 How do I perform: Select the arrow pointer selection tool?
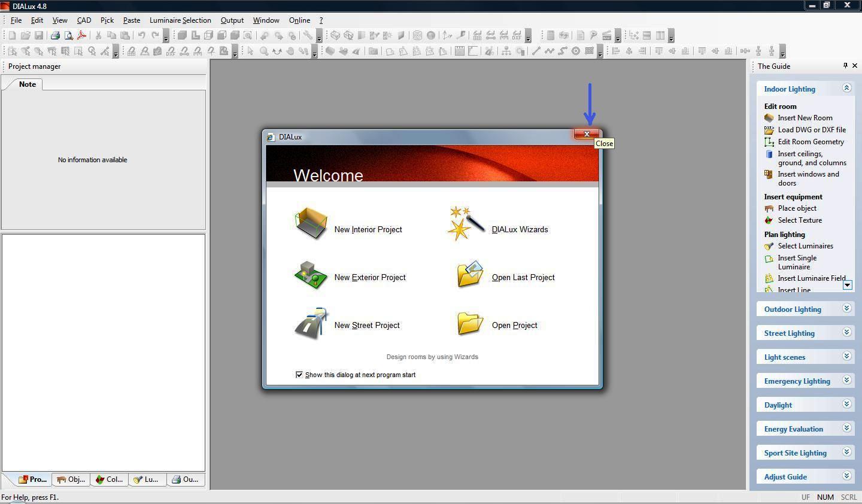(250, 51)
